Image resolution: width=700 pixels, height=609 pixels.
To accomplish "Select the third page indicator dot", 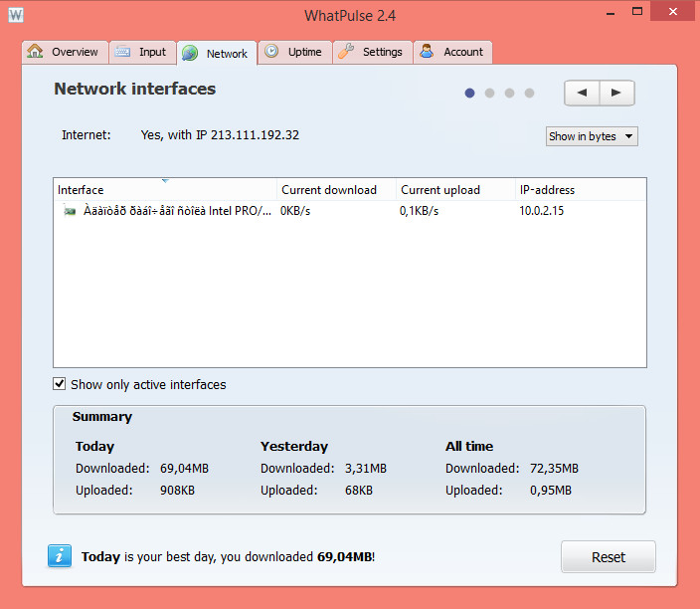I will pyautogui.click(x=509, y=93).
